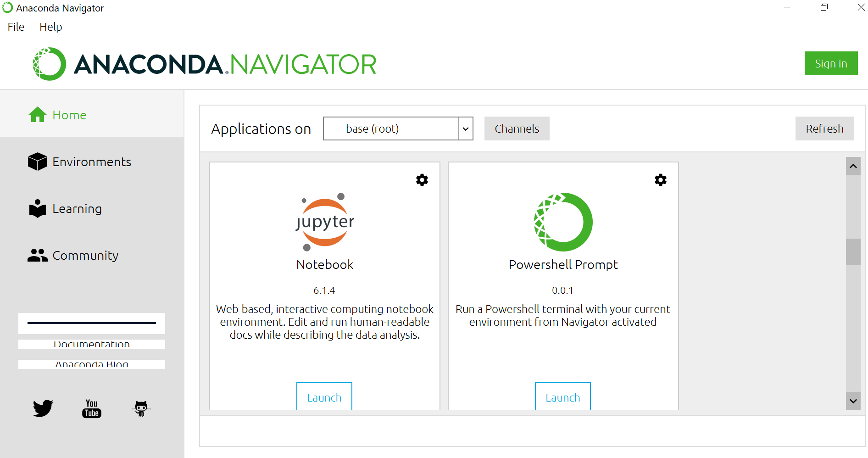Screen dimensions: 868x458
Task: Launch Jupyter Notebook
Action: (x=324, y=397)
